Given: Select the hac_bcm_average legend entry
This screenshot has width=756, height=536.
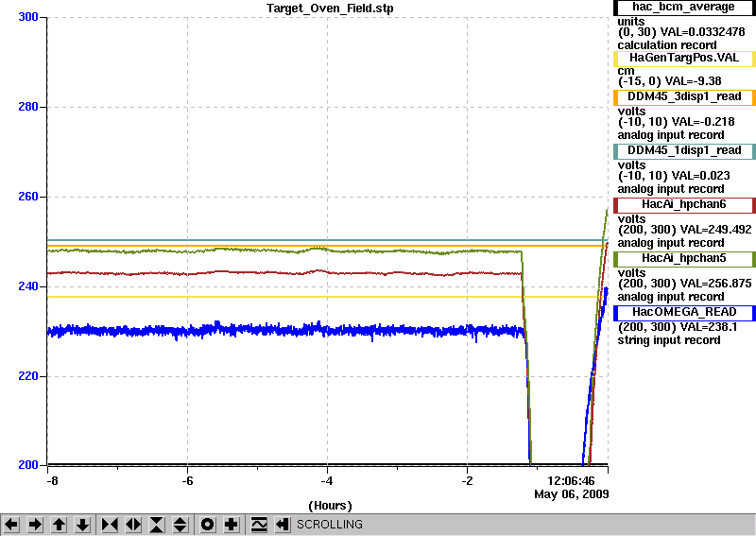Looking at the screenshot, I should tap(684, 8).
